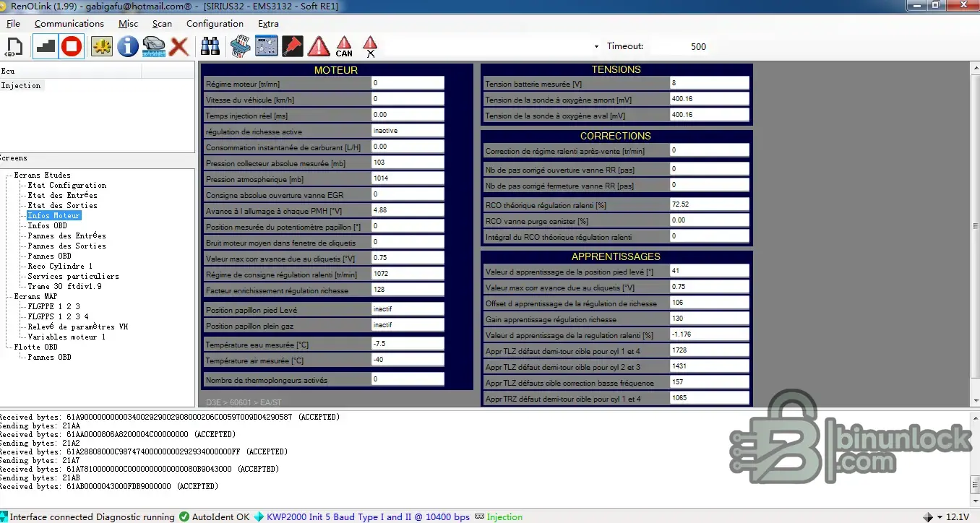Open the binoculars search icon

pos(210,47)
